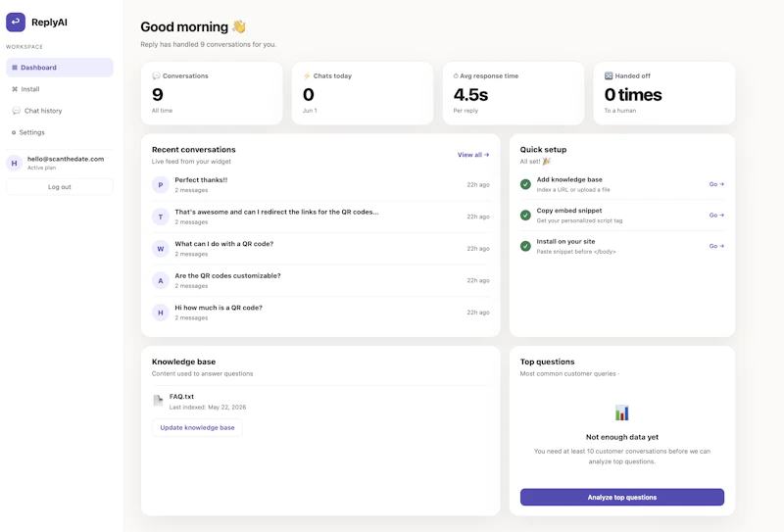
Task: Click the H avatar in recent conversations list
Action: tap(161, 313)
